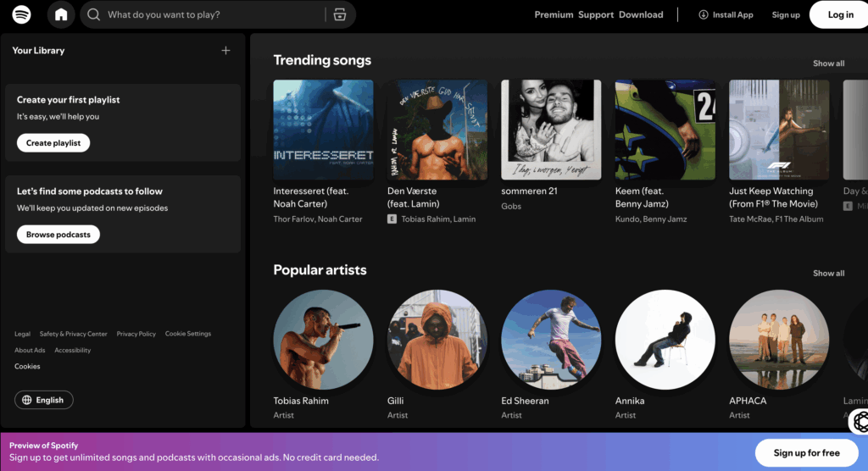Open Tobias Rahim artist photo

[323, 340]
